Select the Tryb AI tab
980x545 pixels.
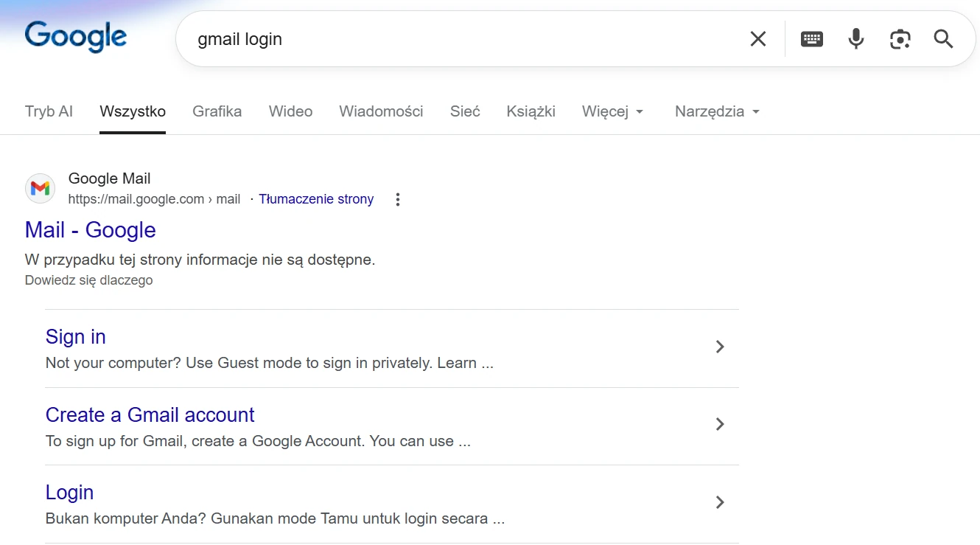point(49,111)
